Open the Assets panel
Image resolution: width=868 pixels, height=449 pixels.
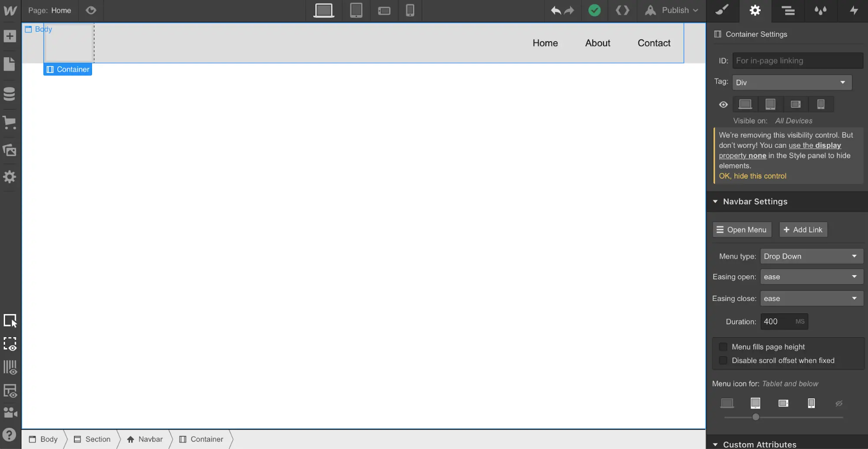tap(10, 150)
